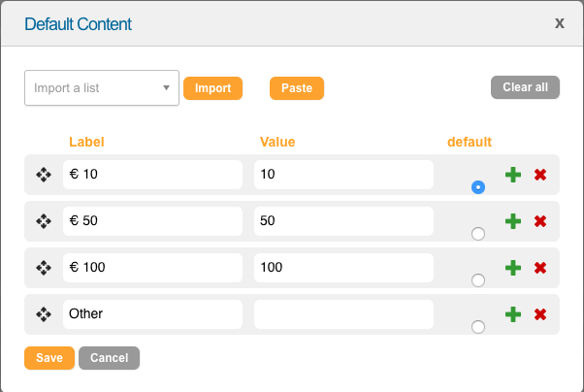Screen dimensions: 584x392
Task: Select the € 10 default radio button
Action: coord(478,187)
